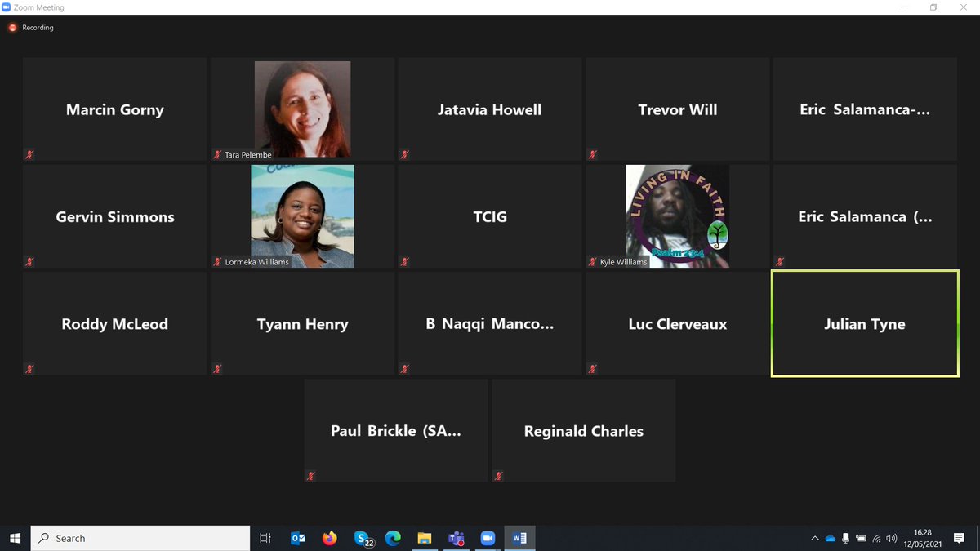Click the Gervin Simmons name text
Screen dimensions: 980x551
115,217
